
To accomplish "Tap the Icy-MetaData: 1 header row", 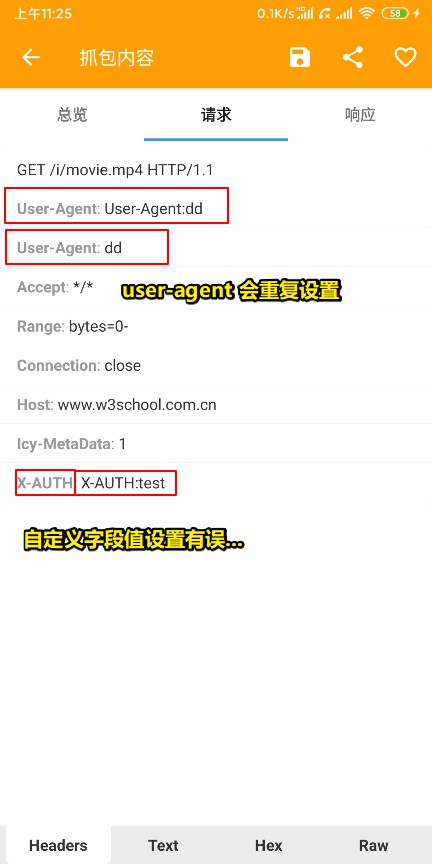I will pyautogui.click(x=216, y=444).
